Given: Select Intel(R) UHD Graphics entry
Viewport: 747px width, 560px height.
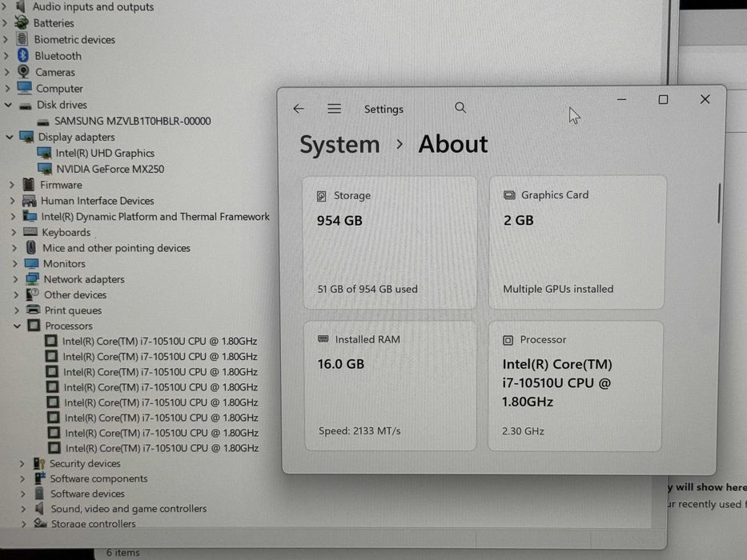Looking at the screenshot, I should point(105,154).
